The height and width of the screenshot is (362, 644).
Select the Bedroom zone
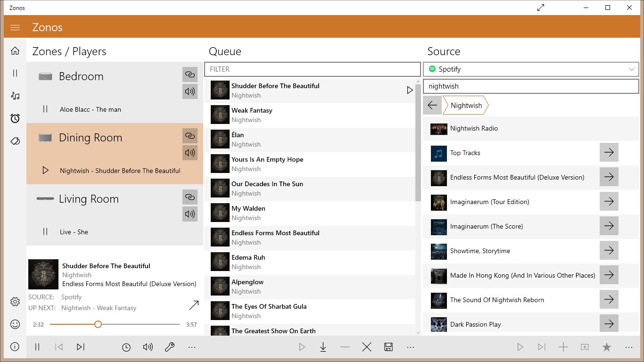(115, 92)
